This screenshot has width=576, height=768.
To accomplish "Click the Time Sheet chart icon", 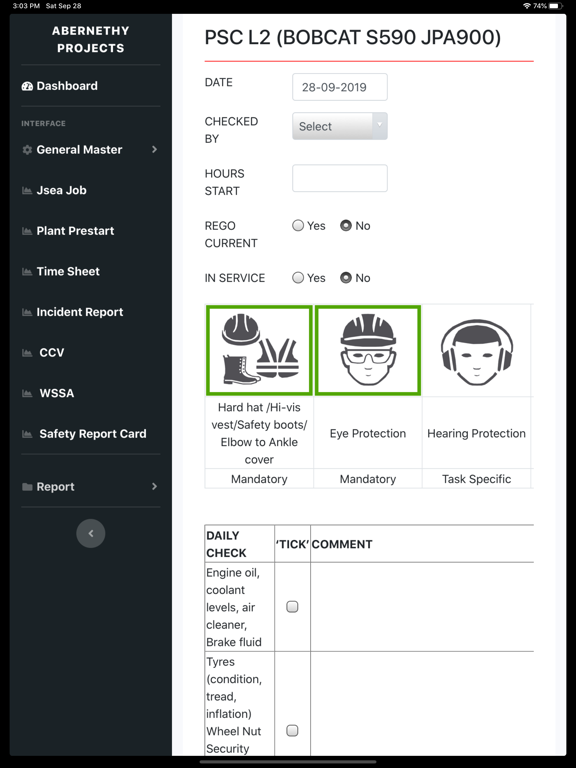I will [27, 272].
